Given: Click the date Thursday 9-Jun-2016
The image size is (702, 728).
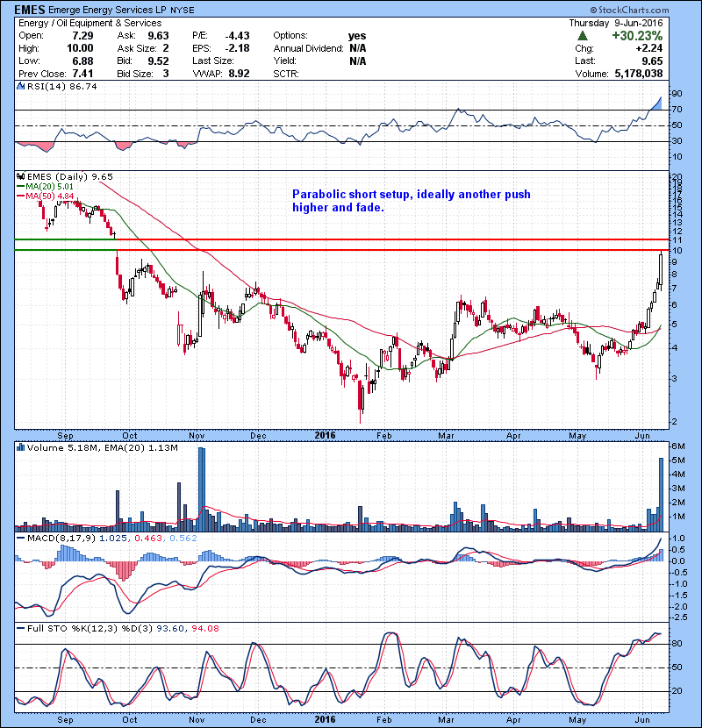Looking at the screenshot, I should click(616, 23).
